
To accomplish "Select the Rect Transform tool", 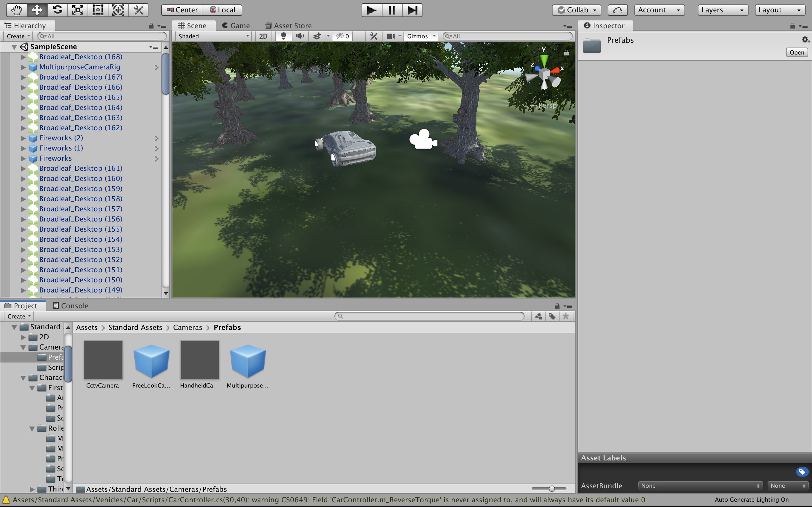I will tap(98, 10).
